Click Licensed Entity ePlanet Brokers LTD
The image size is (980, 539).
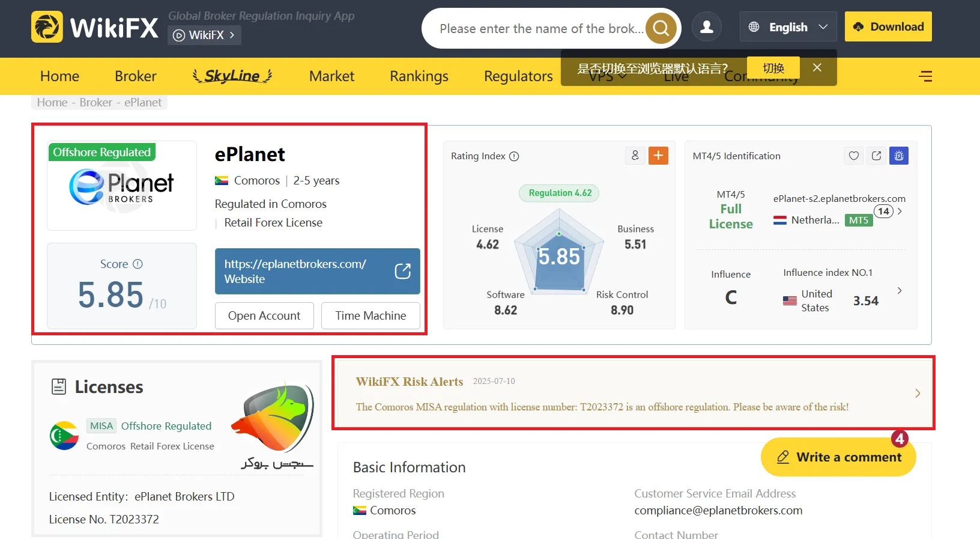pos(142,496)
